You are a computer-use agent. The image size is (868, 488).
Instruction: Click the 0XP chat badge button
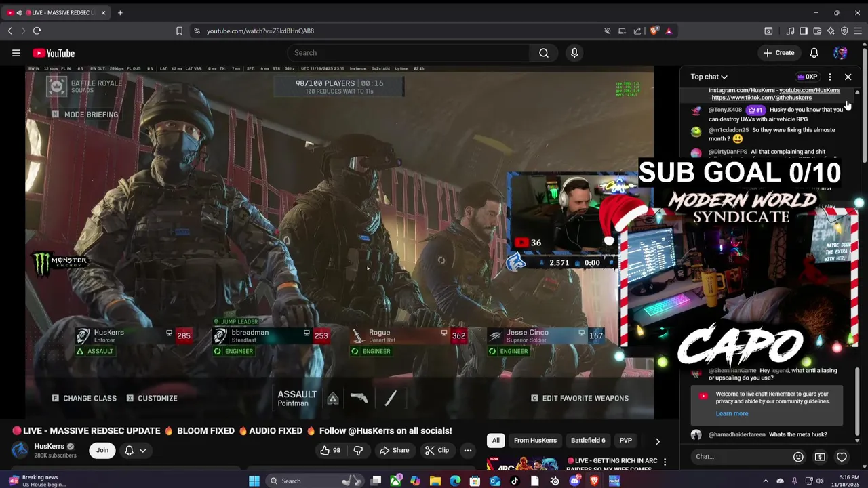807,77
